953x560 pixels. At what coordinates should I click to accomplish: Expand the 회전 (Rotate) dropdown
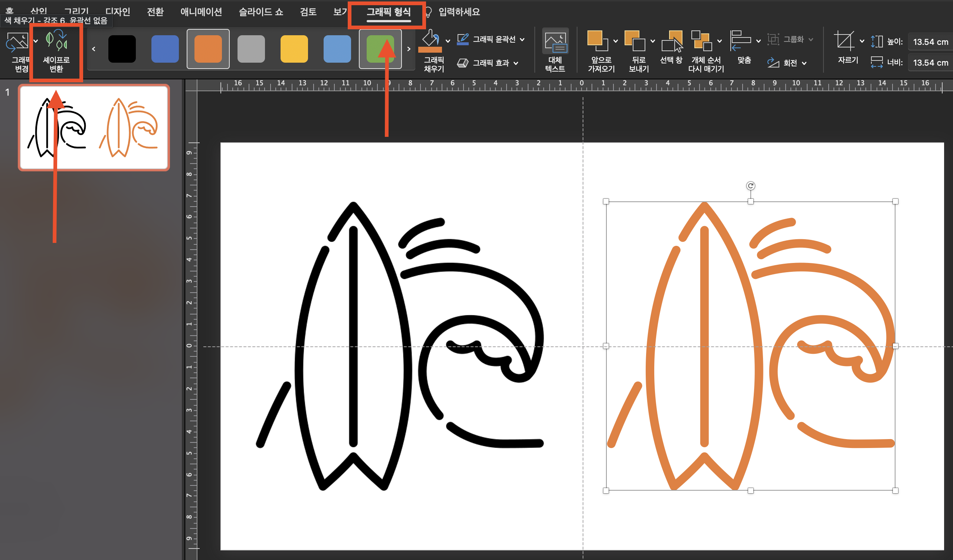pyautogui.click(x=805, y=63)
